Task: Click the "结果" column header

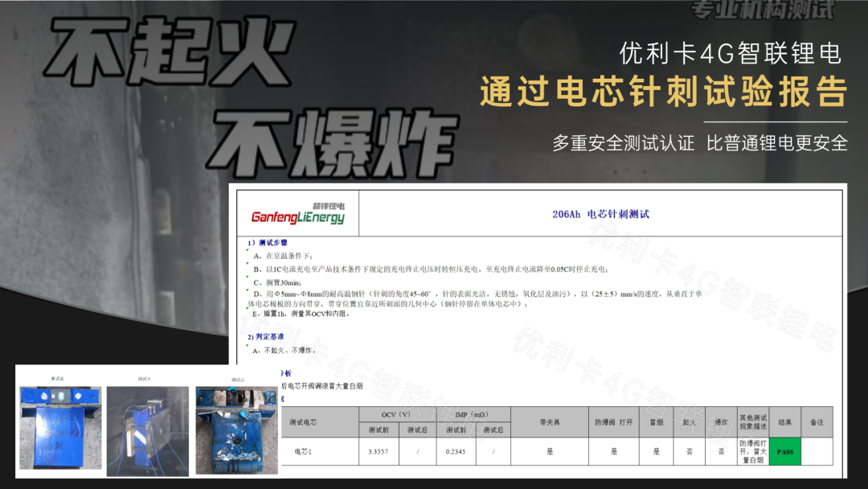Action: point(785,422)
